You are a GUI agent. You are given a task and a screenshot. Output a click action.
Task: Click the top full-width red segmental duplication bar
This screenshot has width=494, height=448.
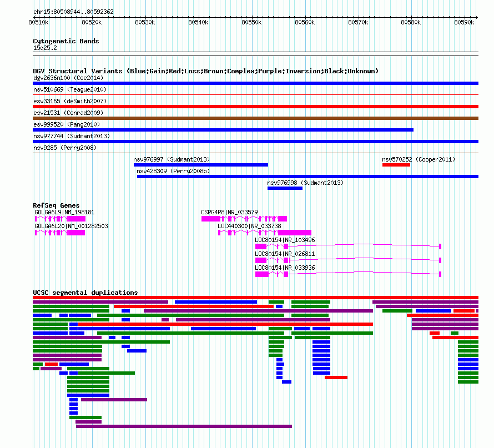point(255,298)
